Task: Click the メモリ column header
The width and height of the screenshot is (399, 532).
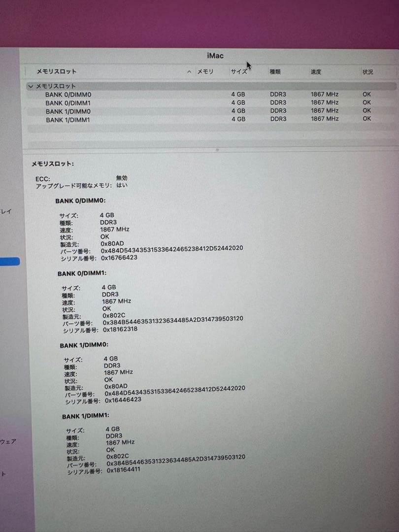Action: (206, 71)
